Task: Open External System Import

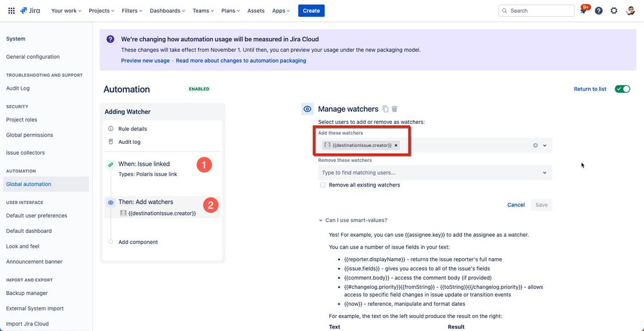Action: [35, 308]
